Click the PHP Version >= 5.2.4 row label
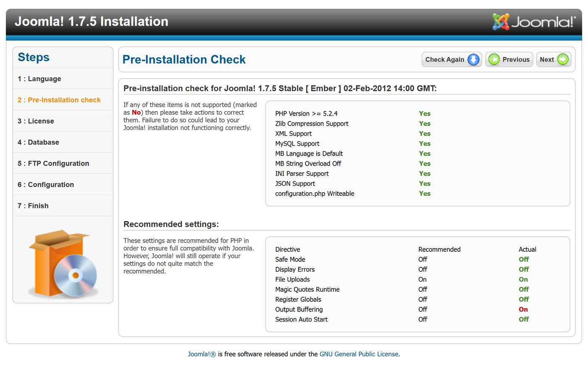The width and height of the screenshot is (588, 369). point(307,113)
